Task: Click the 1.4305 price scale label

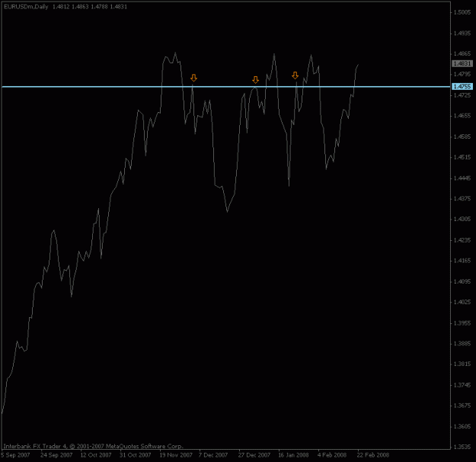Action: 462,219
